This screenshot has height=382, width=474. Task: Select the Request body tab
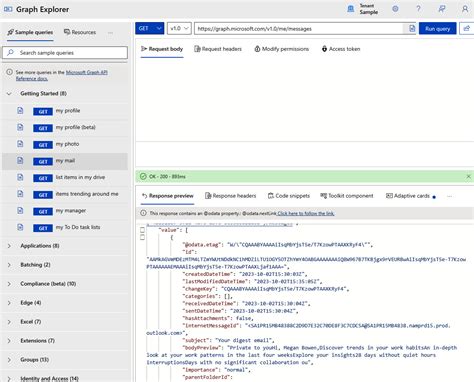pyautogui.click(x=162, y=49)
